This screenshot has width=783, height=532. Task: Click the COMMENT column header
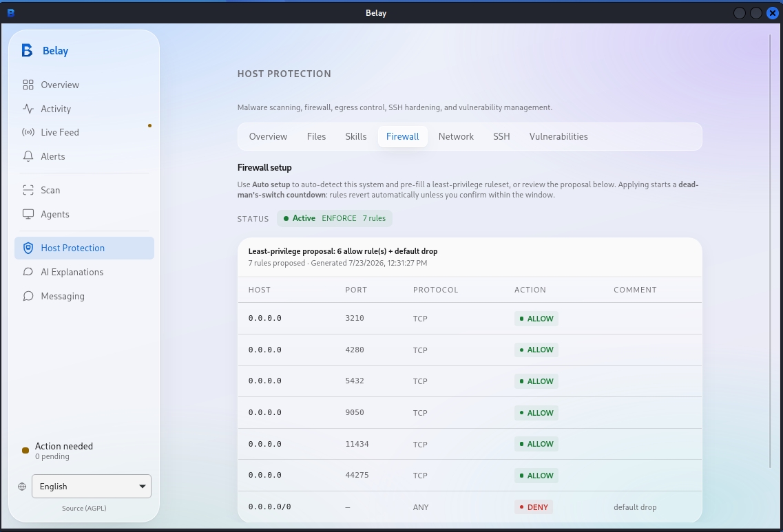[635, 290]
